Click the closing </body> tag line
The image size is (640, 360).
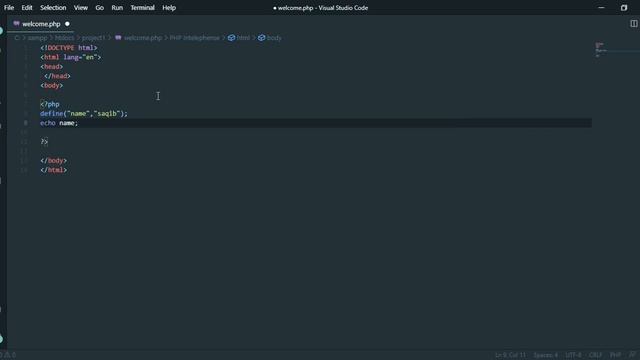pyautogui.click(x=53, y=160)
